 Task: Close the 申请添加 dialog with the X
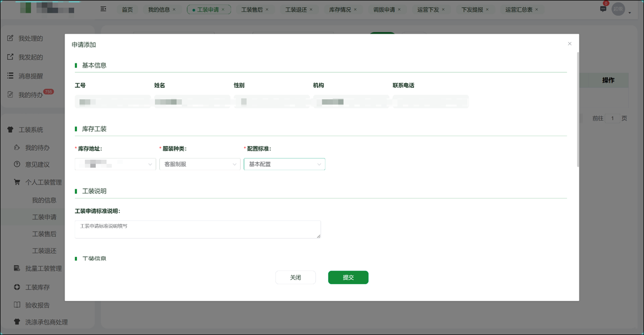pyautogui.click(x=570, y=44)
